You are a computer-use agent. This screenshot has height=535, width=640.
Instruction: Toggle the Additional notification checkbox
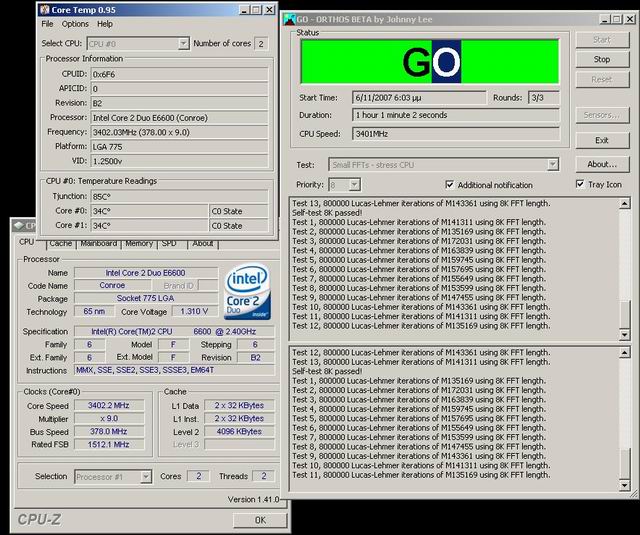449,185
